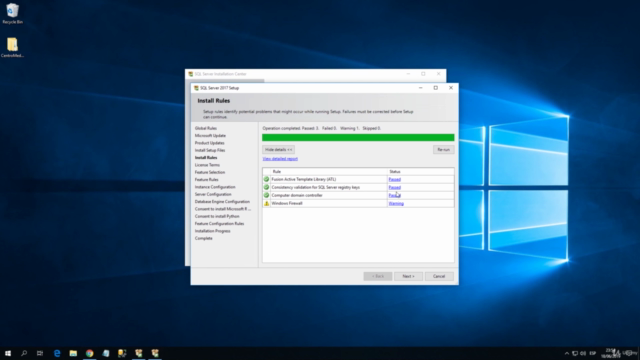Open Passed status for Computer domain controller
Screen dimensions: 640x360
coord(394,195)
